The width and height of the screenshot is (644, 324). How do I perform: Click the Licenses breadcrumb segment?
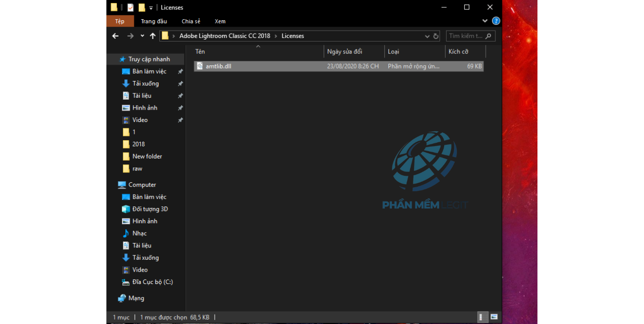pyautogui.click(x=293, y=36)
